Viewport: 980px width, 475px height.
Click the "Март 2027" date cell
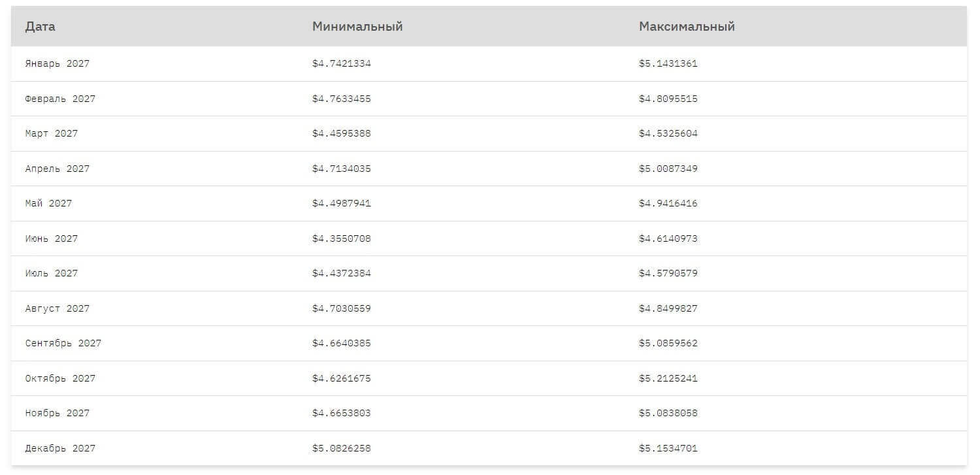coord(52,134)
